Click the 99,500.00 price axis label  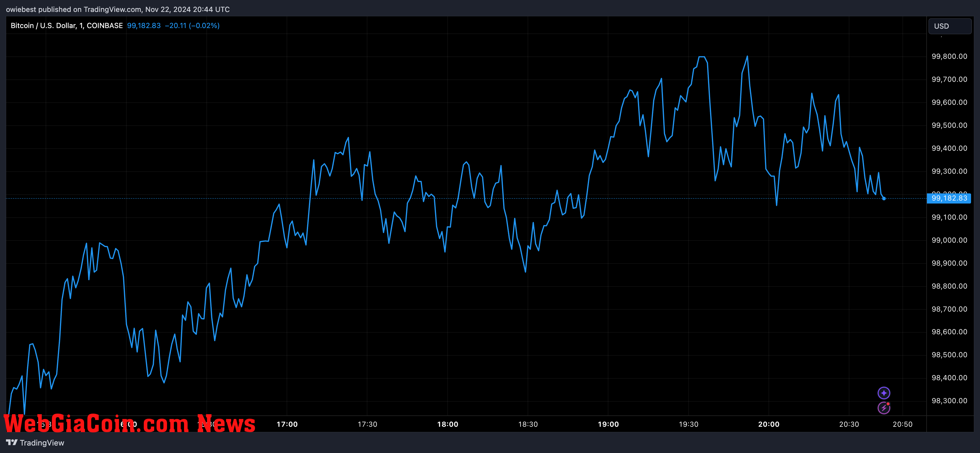[x=949, y=125]
